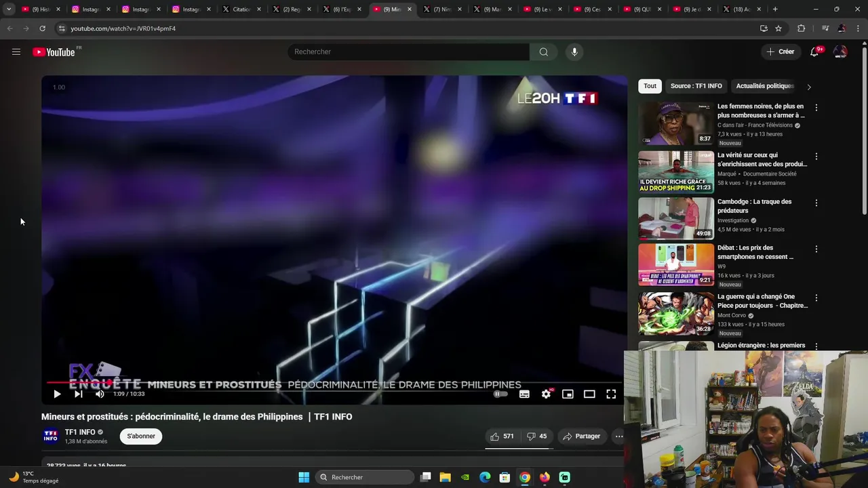Open Cambodge : La traque des prédateurs
Image resolution: width=868 pixels, height=488 pixels.
[x=754, y=206]
